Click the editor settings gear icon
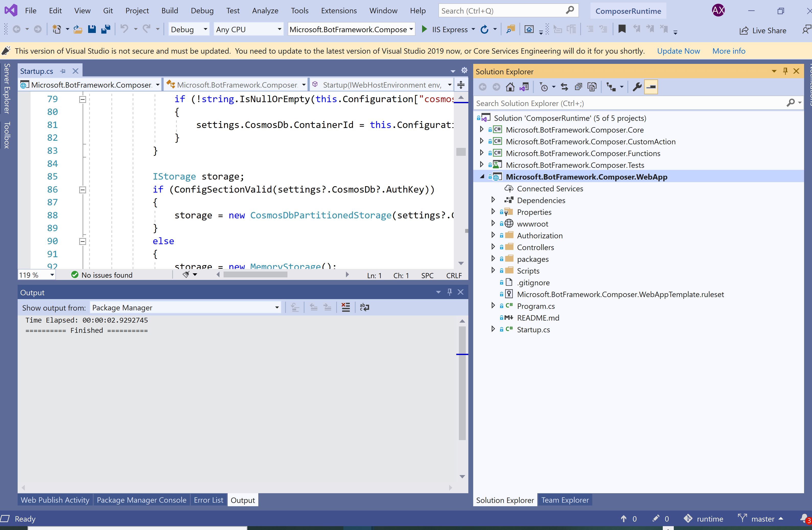812x530 pixels. click(464, 70)
